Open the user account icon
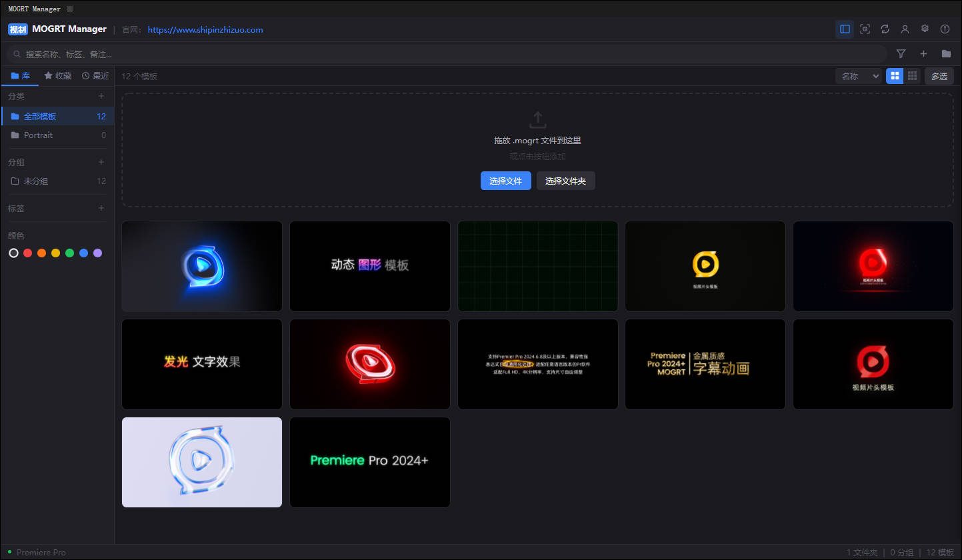This screenshot has width=962, height=560. click(905, 29)
